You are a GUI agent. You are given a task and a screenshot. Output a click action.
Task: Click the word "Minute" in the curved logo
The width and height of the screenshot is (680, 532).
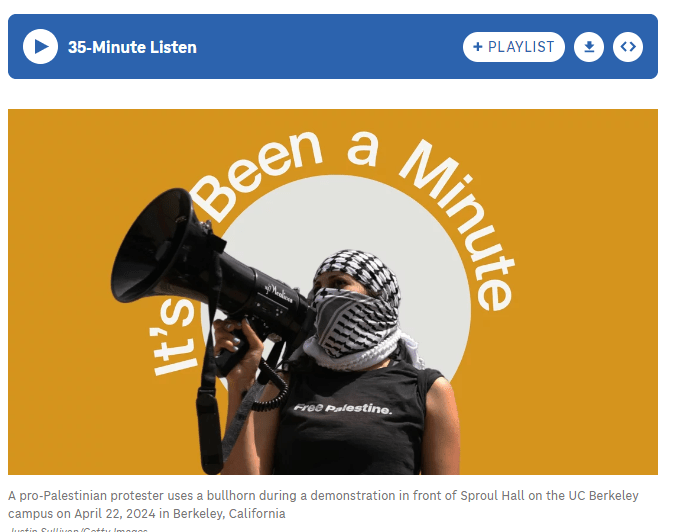click(x=460, y=223)
